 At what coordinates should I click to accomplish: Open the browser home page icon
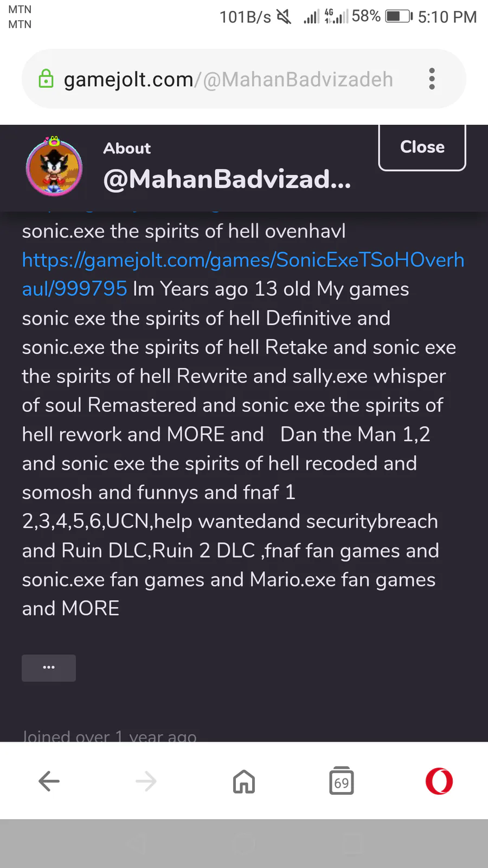(244, 781)
